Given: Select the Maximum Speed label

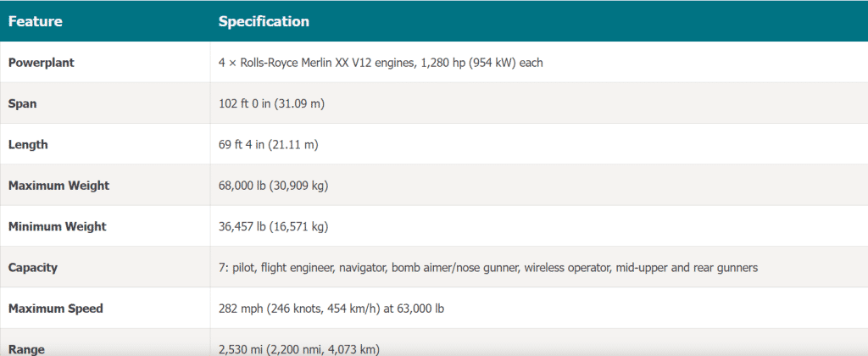Looking at the screenshot, I should [x=55, y=309].
